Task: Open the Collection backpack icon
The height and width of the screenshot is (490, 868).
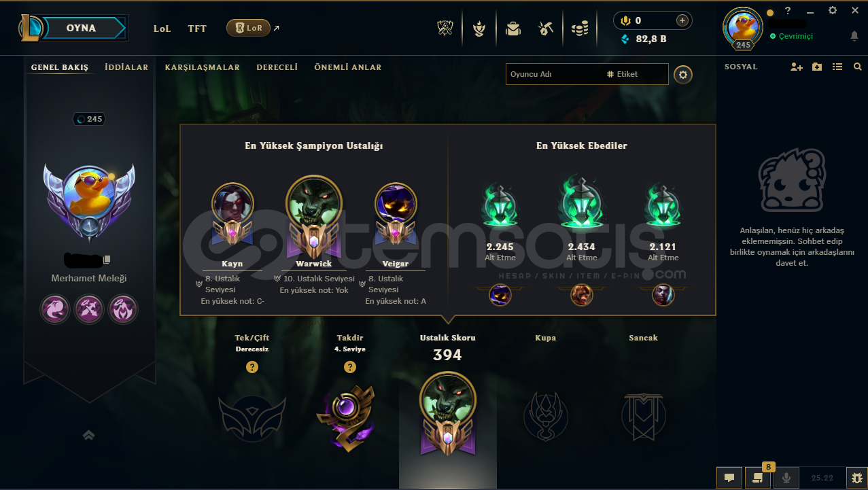Action: pos(513,29)
